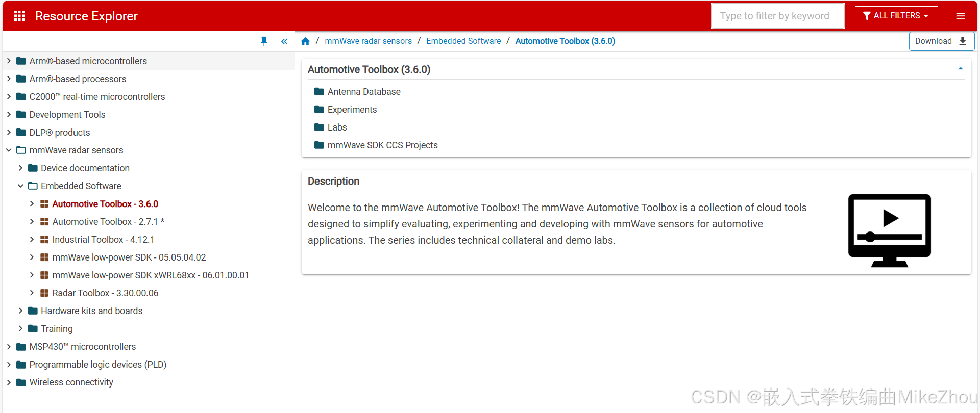Screen dimensions: 980x413
Task: Select Industrial Toolbox - 4.12.1 in the tree
Action: click(x=103, y=240)
